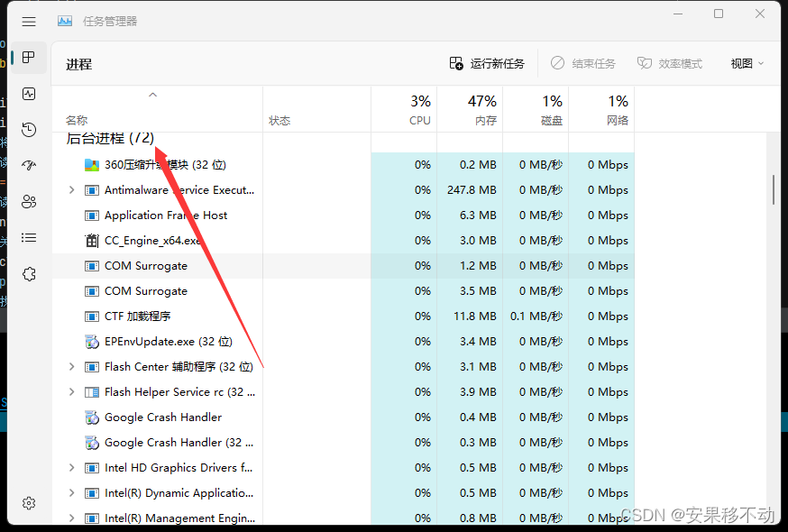Open the Services sidebar icon
The height and width of the screenshot is (532, 788).
[x=29, y=274]
